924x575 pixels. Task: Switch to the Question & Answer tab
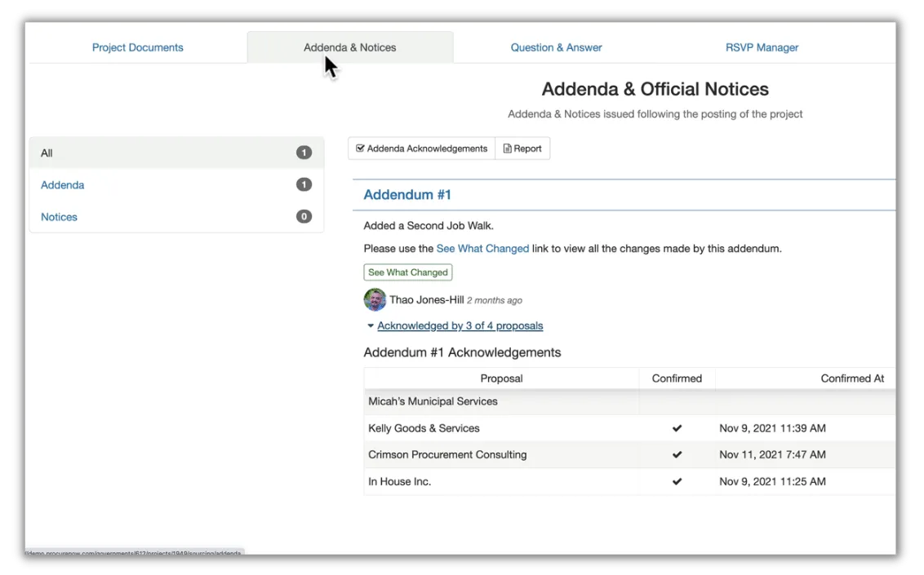(x=556, y=47)
